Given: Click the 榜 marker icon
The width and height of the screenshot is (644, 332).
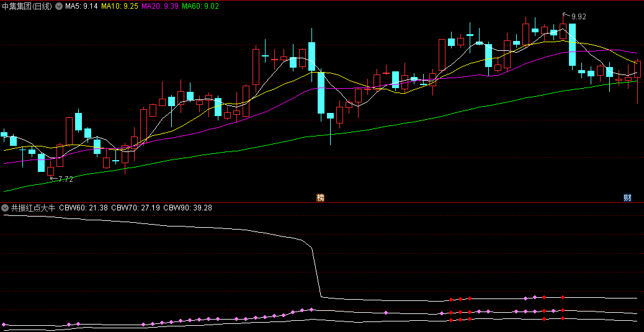Looking at the screenshot, I should click(320, 197).
